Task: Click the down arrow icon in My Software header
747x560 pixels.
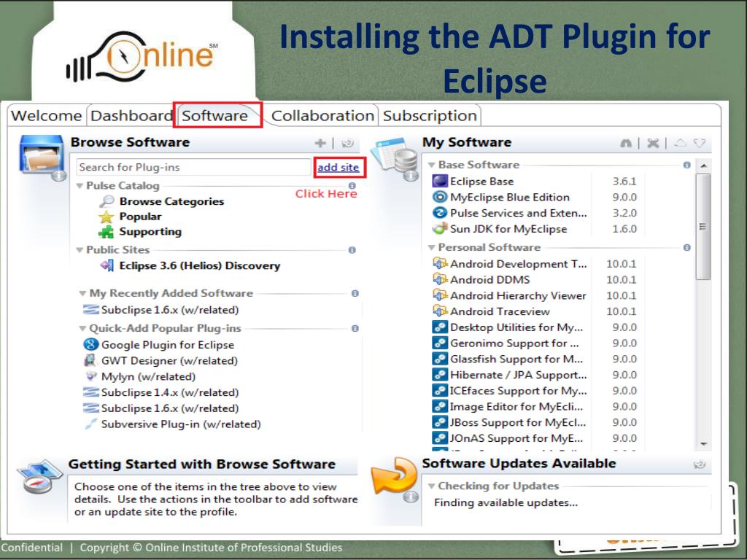Action: point(700,142)
